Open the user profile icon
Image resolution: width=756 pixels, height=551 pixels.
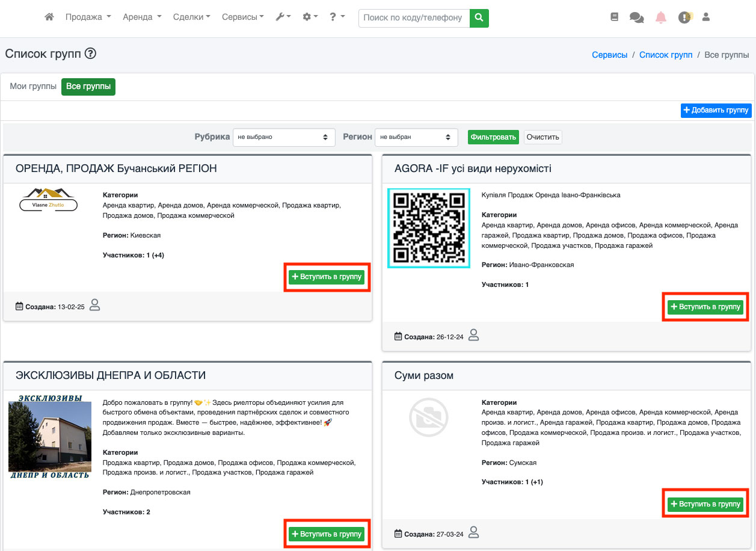pyautogui.click(x=706, y=17)
